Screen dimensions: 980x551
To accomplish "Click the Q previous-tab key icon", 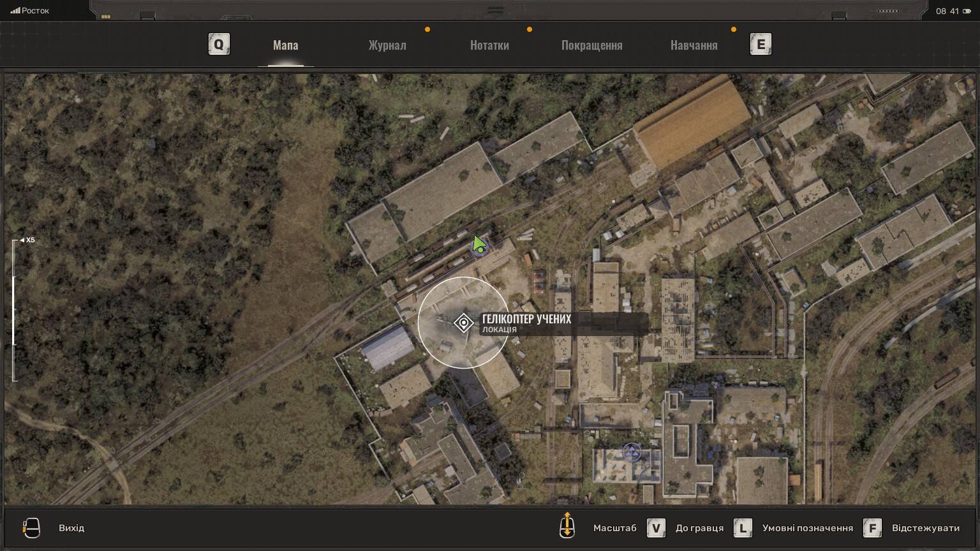I will [219, 45].
